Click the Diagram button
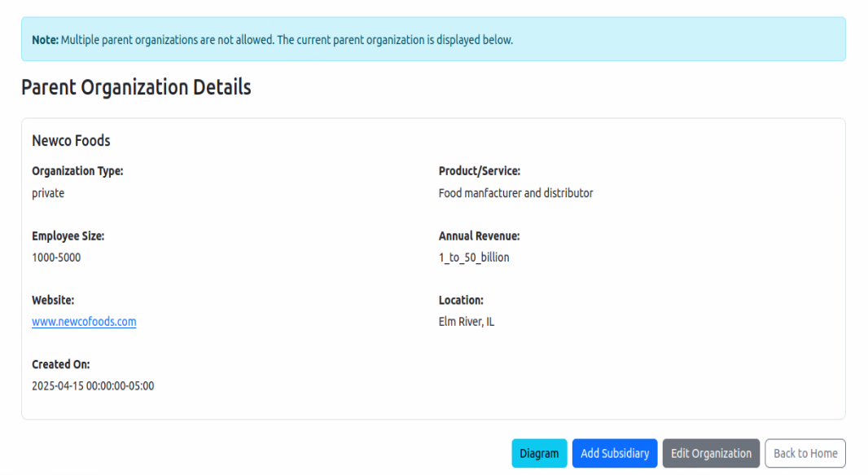Image resolution: width=868 pixels, height=475 pixels. [x=539, y=453]
